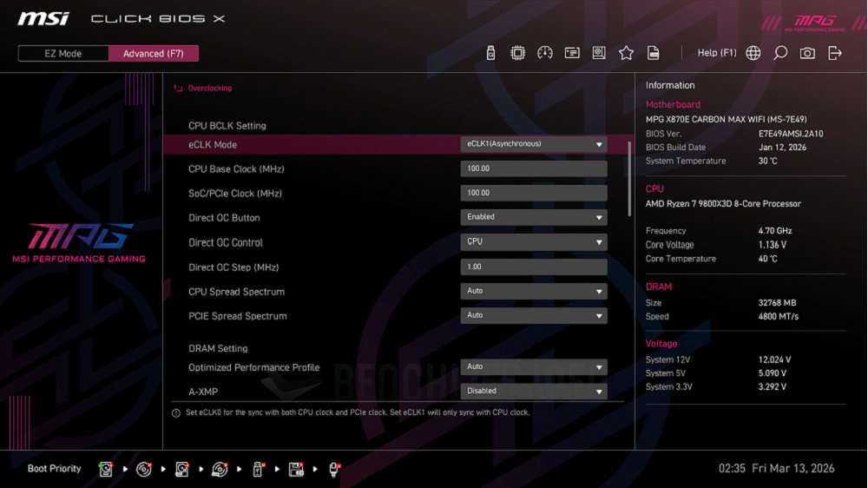Toggle the A-XMP Disabled setting
Viewport: 868px width, 488px height.
pyautogui.click(x=533, y=391)
